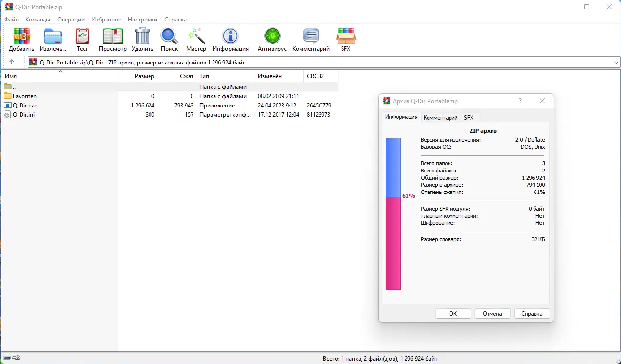
Task: Switch to the SFX tab in dialog
Action: (469, 118)
